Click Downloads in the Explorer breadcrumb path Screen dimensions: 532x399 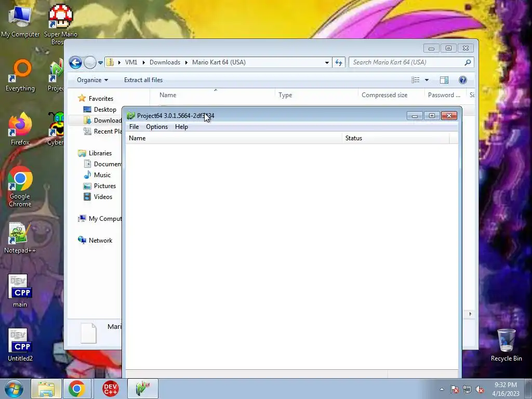click(x=165, y=62)
